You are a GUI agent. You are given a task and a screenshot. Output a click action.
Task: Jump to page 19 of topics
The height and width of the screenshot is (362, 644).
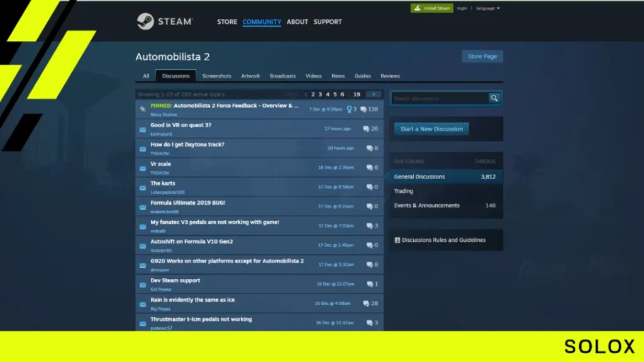357,94
